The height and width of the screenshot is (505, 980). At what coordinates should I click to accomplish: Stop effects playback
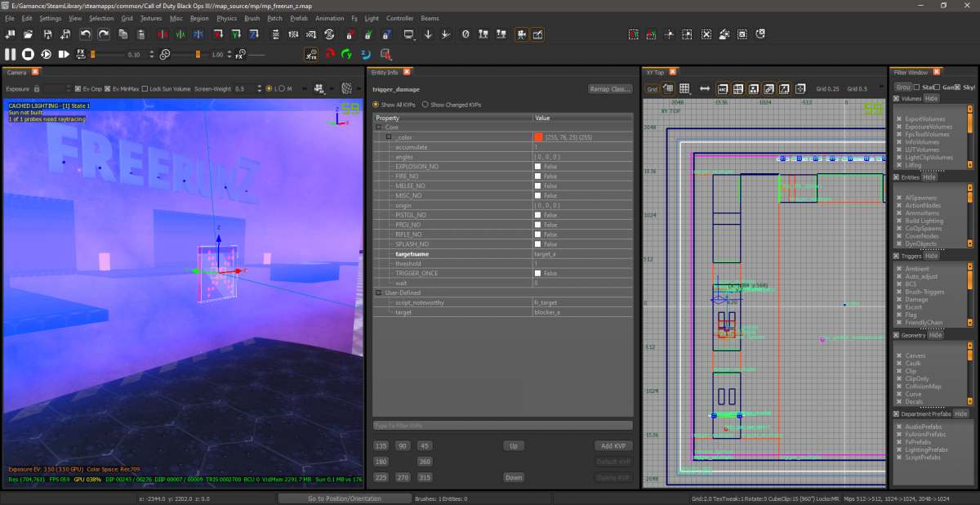[28, 54]
